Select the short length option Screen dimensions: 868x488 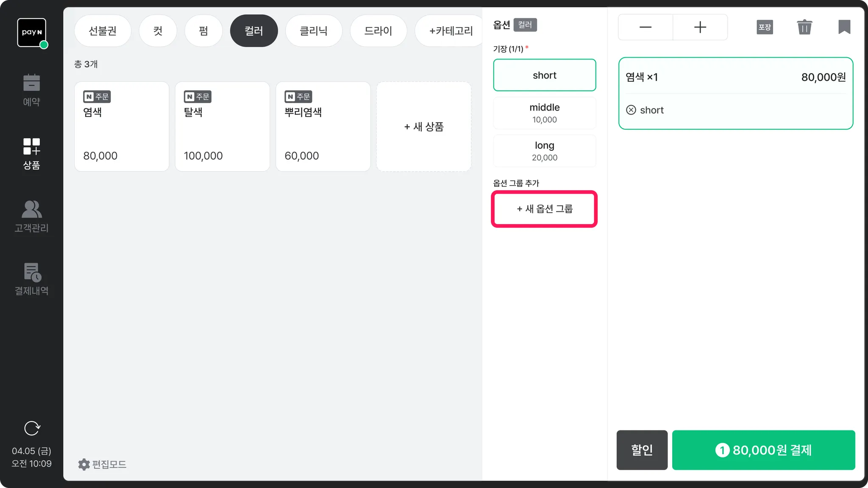click(544, 75)
